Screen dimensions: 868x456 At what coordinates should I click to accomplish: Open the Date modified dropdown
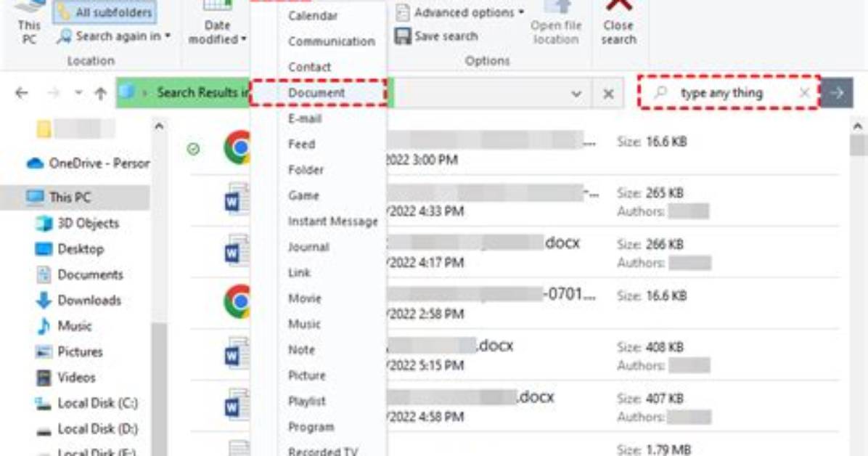[217, 24]
